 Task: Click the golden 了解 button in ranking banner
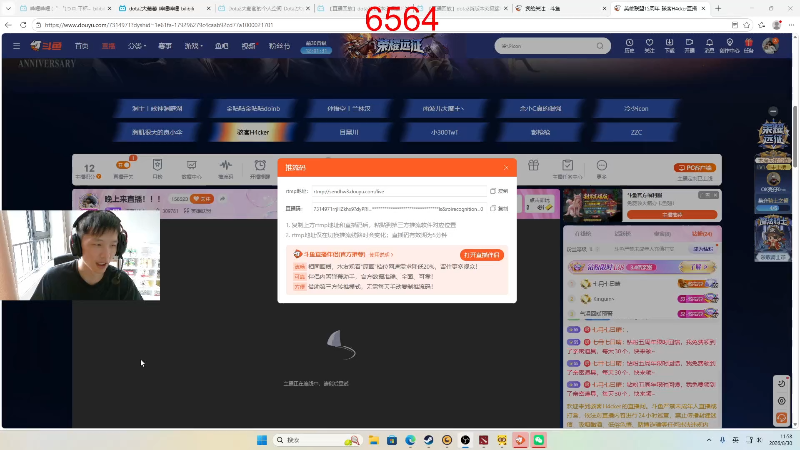click(x=697, y=267)
